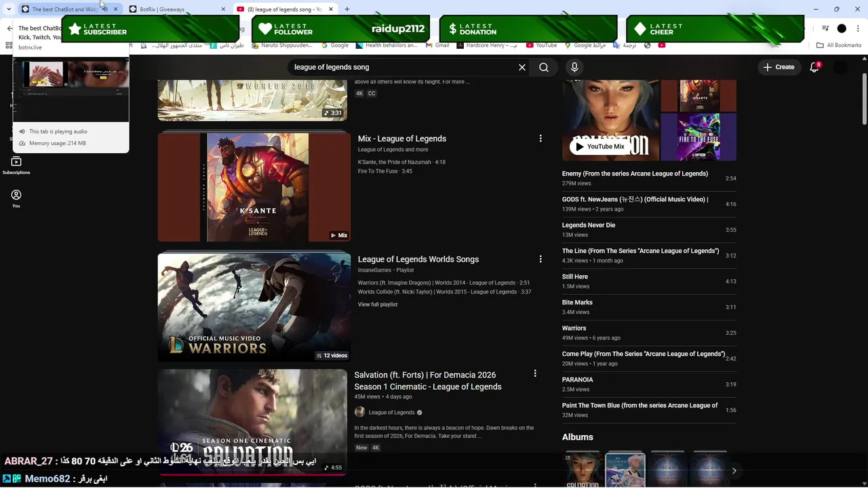Image resolution: width=868 pixels, height=488 pixels.
Task: Play Come Play (Arcane) song row
Action: (x=649, y=359)
